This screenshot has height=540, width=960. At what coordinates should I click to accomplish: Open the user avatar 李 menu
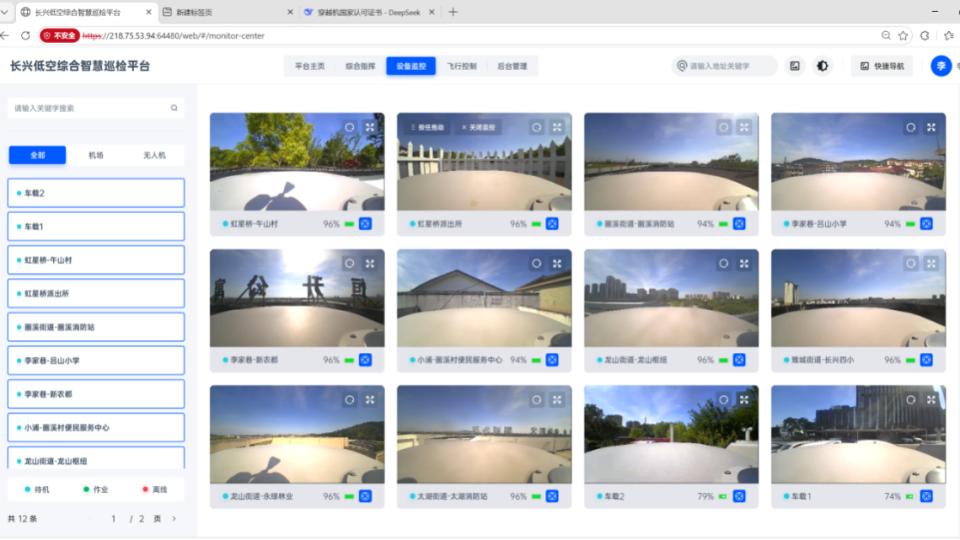tap(941, 66)
